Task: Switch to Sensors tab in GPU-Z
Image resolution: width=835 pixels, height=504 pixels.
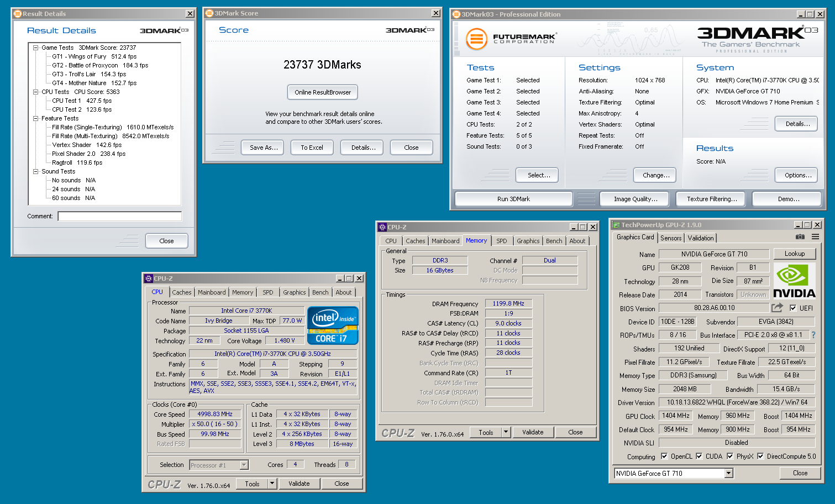Action: coord(671,238)
